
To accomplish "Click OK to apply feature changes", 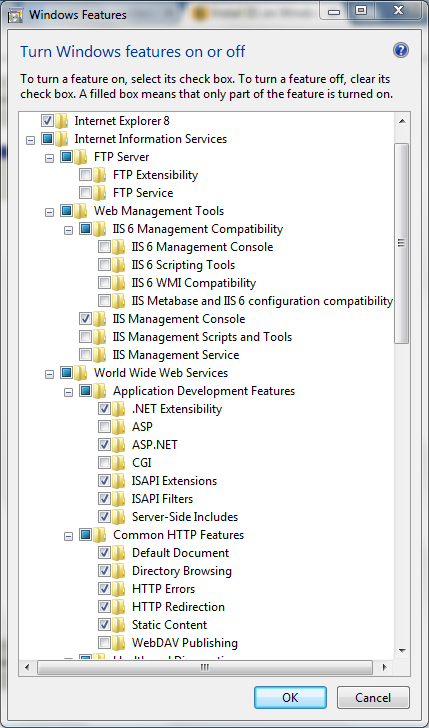I will pyautogui.click(x=290, y=697).
